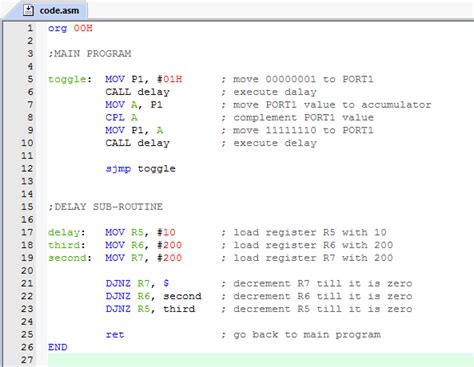Click 'DJNZ R7, $' on line 21
474x367 pixels.
137,284
